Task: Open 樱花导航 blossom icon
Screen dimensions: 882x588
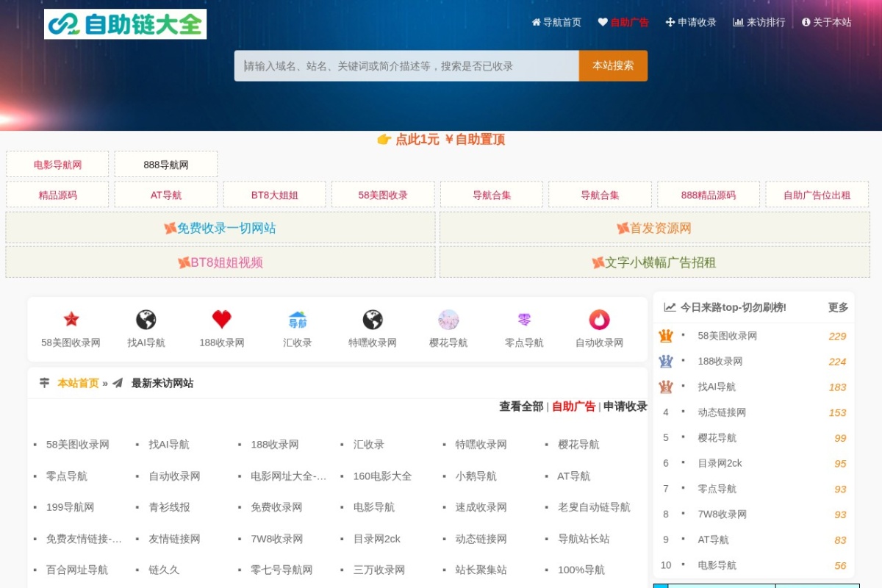Action: pyautogui.click(x=448, y=320)
